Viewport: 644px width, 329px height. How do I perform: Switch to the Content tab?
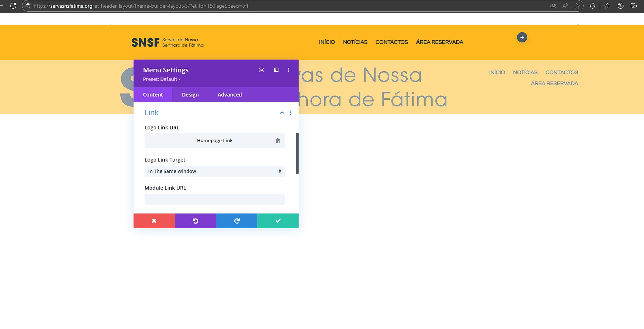tap(153, 95)
